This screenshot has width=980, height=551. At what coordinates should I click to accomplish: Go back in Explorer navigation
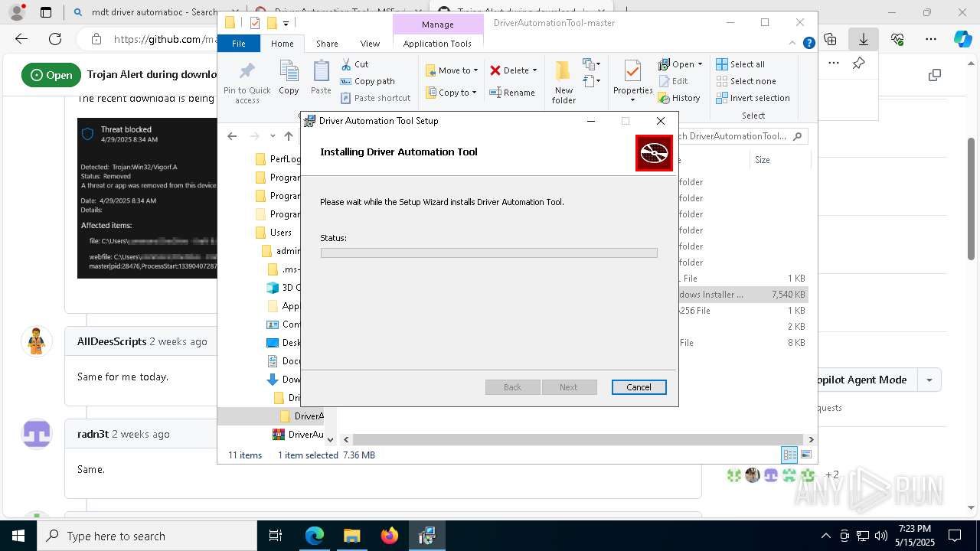(232, 136)
